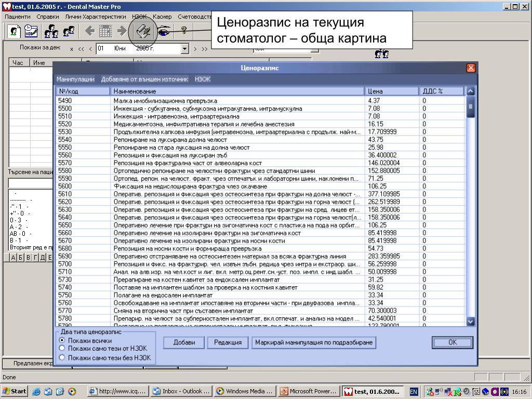532x399 pixels.
Task: Click the day field '01' in date box
Action: pyautogui.click(x=101, y=48)
